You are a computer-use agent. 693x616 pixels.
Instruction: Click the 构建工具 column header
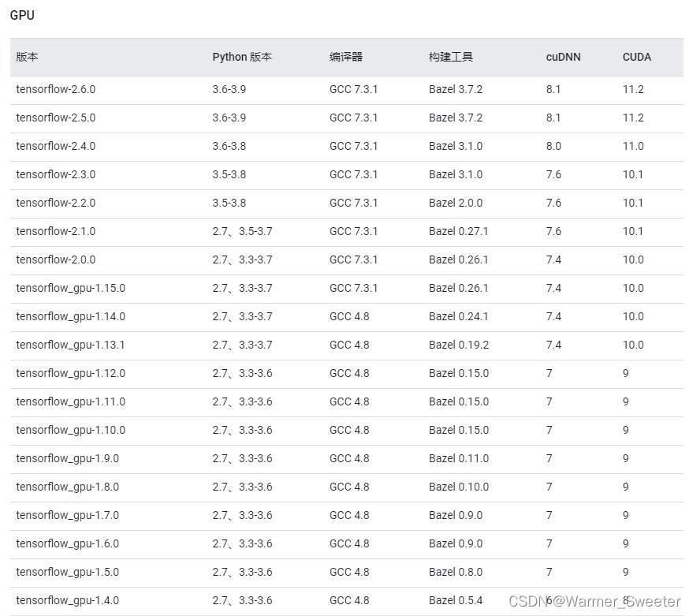450,57
